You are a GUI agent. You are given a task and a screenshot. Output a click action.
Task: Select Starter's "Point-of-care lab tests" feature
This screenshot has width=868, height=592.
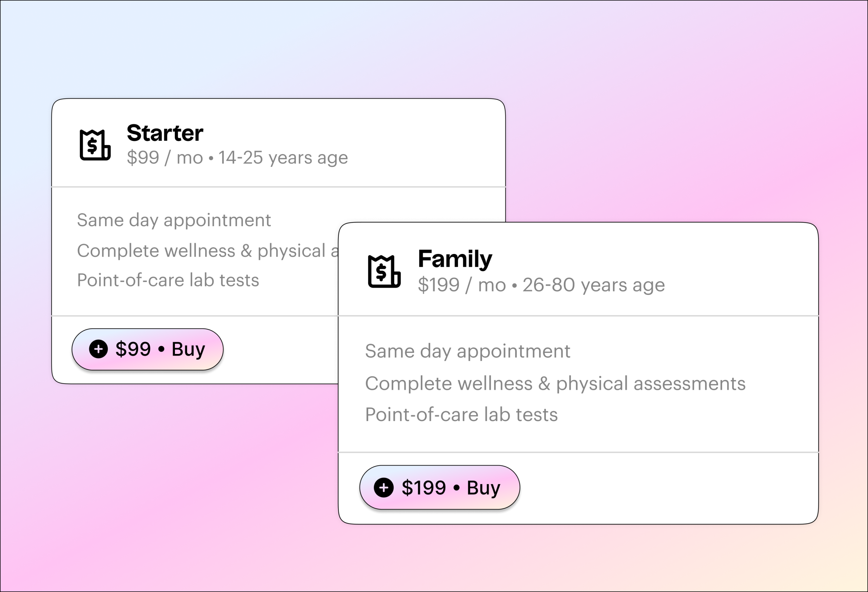pyautogui.click(x=168, y=280)
